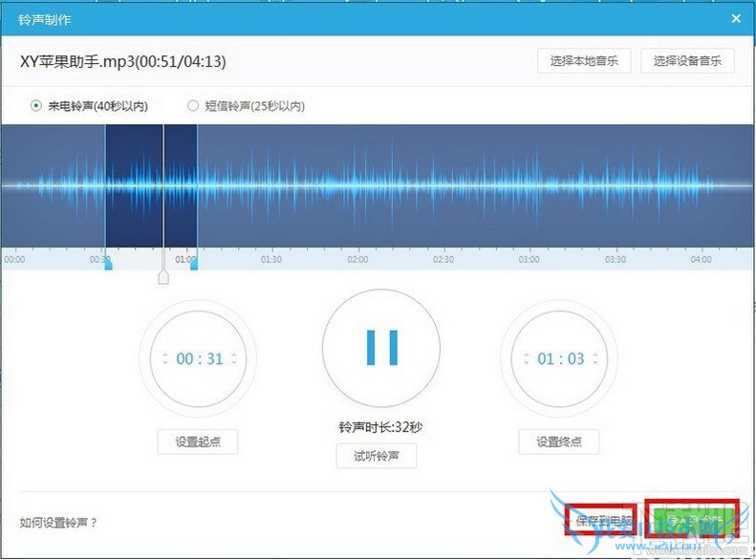The height and width of the screenshot is (560, 756).
Task: Click the end time value 01 : 03
Action: pos(561,358)
